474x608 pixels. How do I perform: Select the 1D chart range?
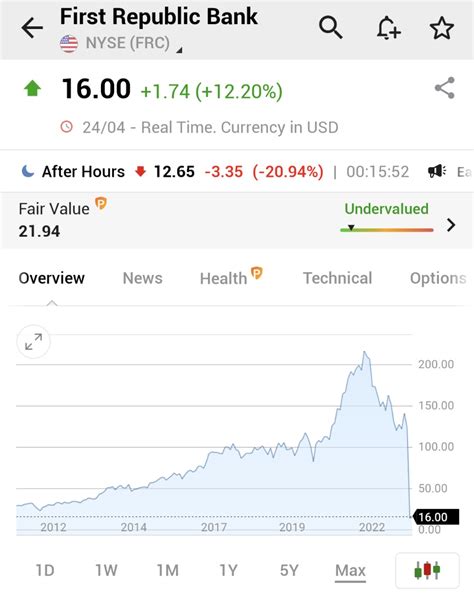click(x=45, y=570)
